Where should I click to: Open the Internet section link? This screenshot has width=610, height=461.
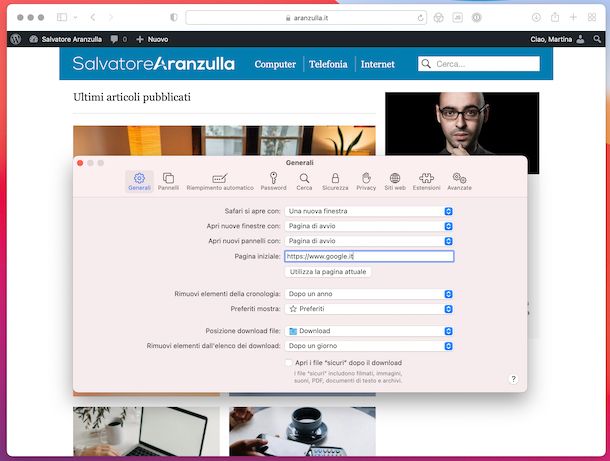pyautogui.click(x=377, y=64)
